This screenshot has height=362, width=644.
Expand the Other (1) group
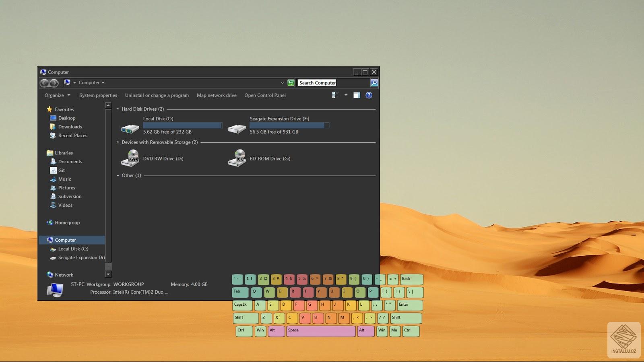coord(118,176)
